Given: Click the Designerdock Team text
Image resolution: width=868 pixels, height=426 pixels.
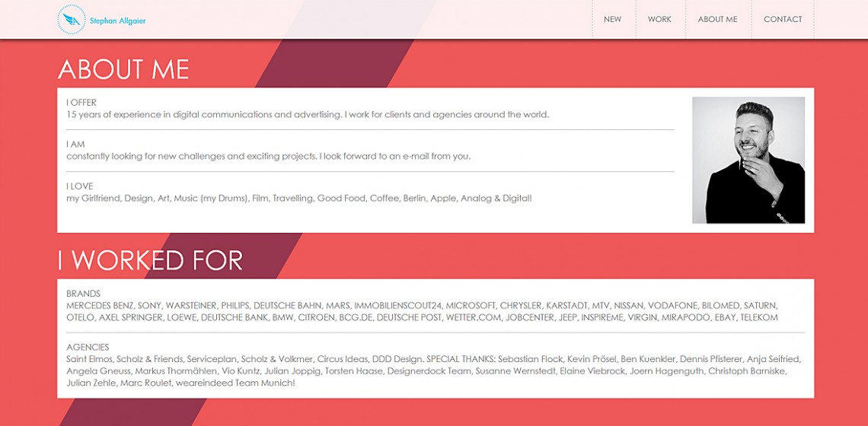Looking at the screenshot, I should (429, 371).
